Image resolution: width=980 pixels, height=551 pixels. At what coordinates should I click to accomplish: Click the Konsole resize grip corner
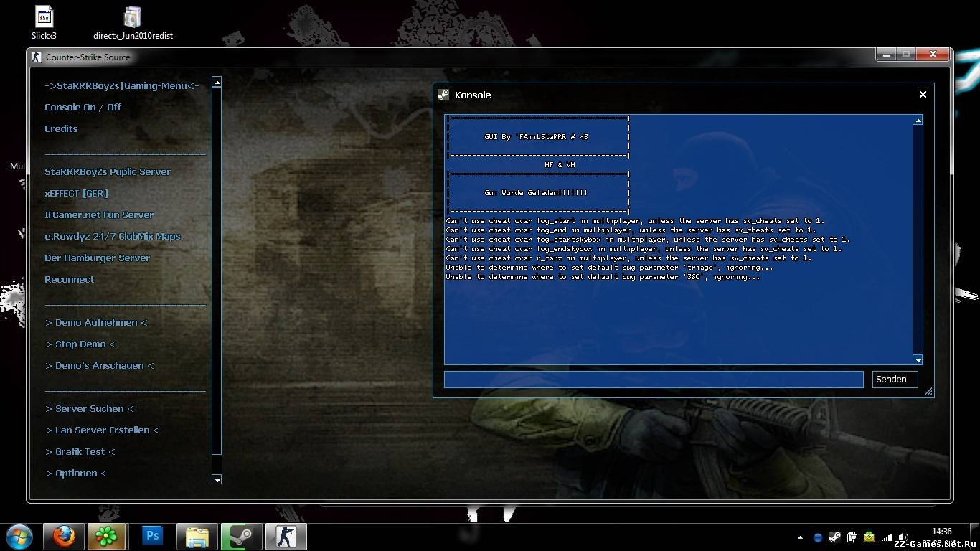pyautogui.click(x=928, y=392)
